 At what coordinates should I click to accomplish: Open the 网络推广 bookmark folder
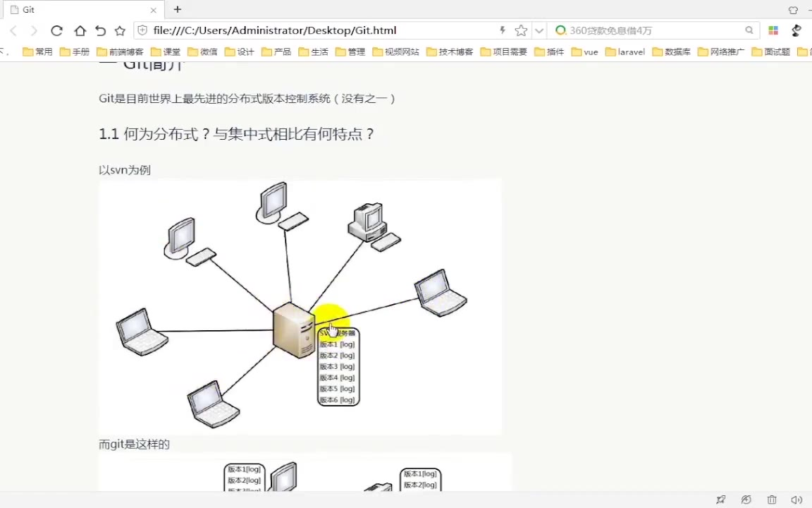point(721,52)
